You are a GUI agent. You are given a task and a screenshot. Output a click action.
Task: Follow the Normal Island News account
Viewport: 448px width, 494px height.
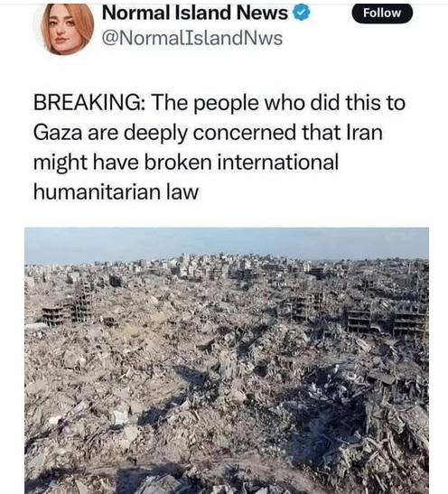tap(382, 13)
